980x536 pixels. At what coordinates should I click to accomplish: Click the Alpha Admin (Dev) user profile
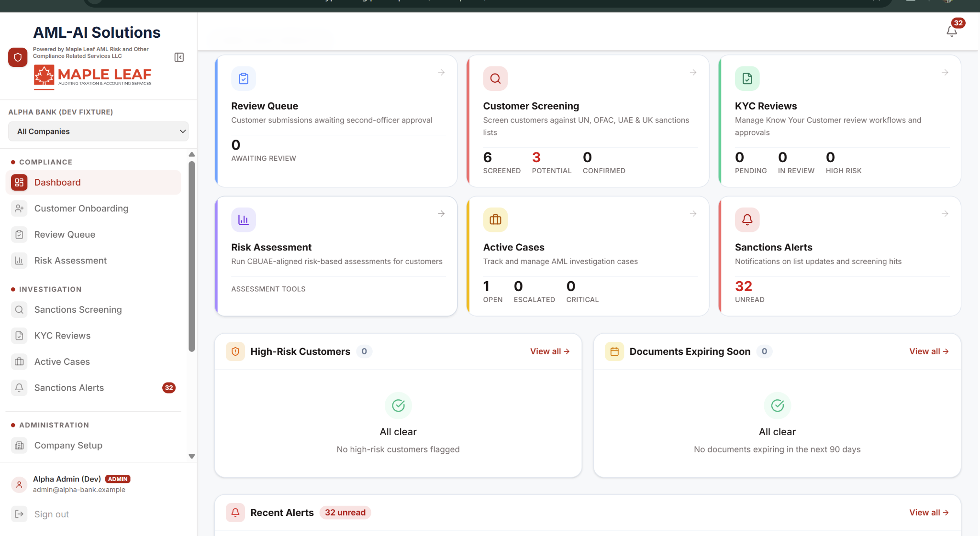coord(71,484)
